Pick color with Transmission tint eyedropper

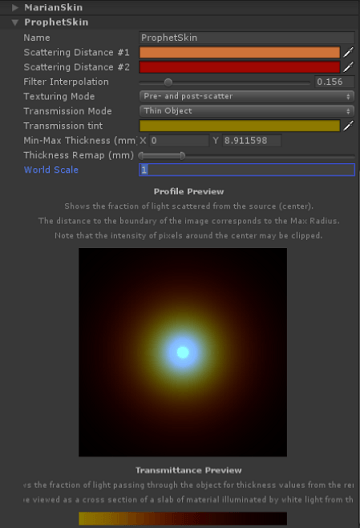coord(349,126)
